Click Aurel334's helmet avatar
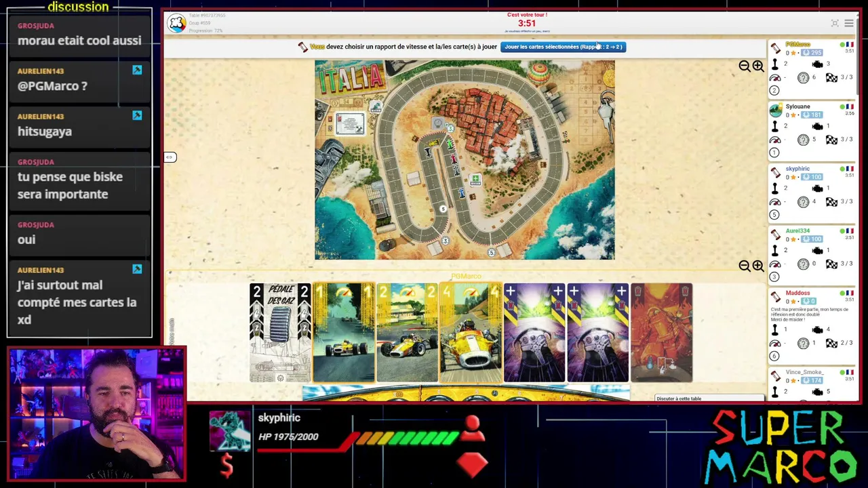Viewport: 868px width, 488px height. pyautogui.click(x=776, y=235)
